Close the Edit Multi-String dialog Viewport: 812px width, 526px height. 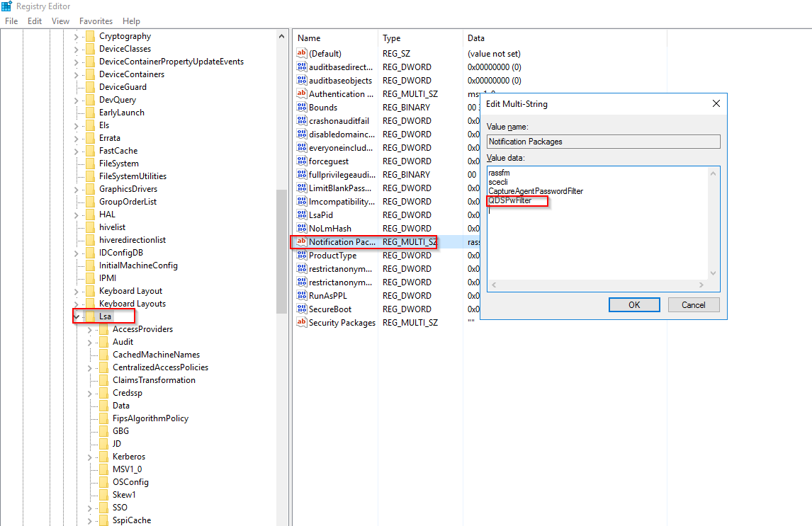pyautogui.click(x=716, y=103)
